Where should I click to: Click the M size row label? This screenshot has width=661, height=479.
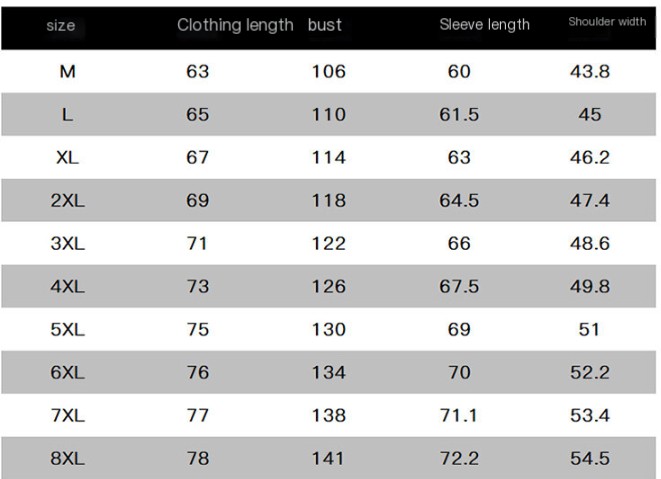coord(67,72)
